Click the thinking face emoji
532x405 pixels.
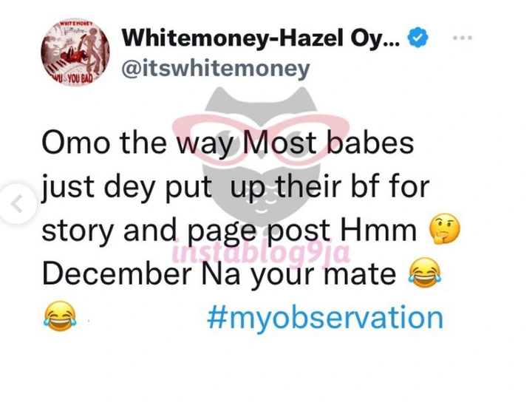pos(445,229)
